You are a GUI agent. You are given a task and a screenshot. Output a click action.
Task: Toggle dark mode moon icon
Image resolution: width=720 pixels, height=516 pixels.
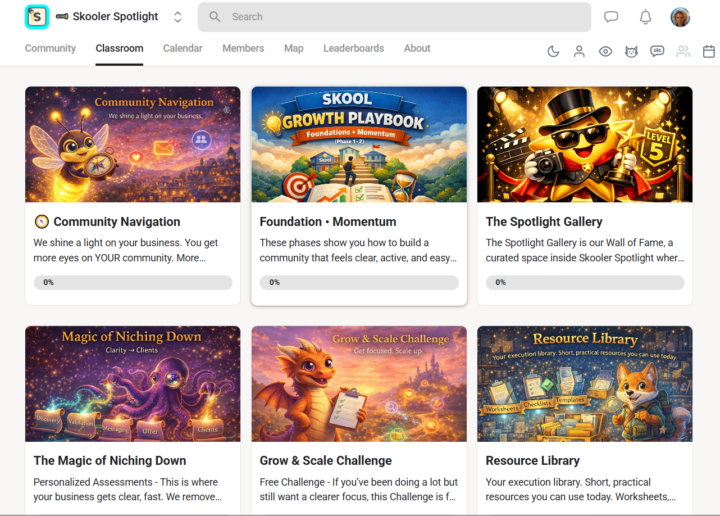point(553,51)
